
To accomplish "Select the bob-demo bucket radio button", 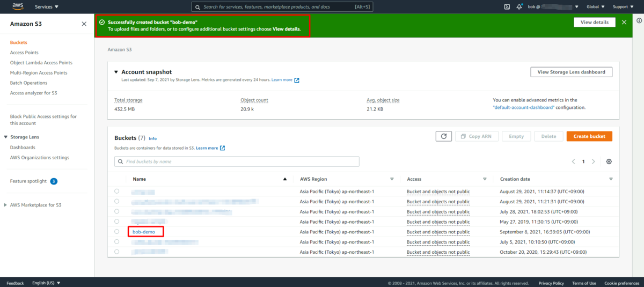I will [116, 232].
